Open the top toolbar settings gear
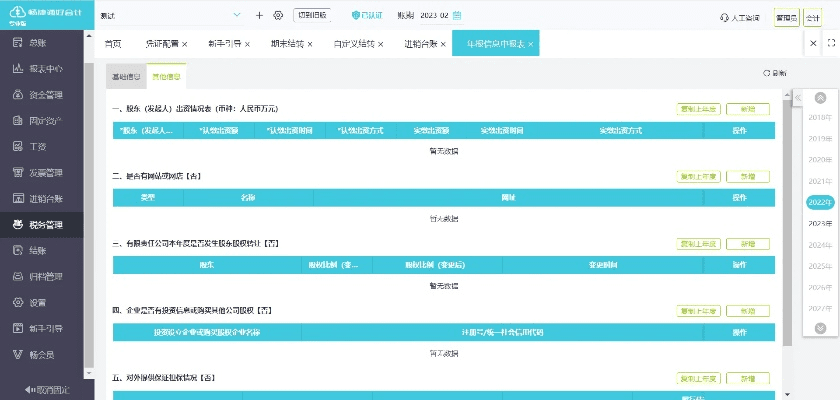 point(278,16)
